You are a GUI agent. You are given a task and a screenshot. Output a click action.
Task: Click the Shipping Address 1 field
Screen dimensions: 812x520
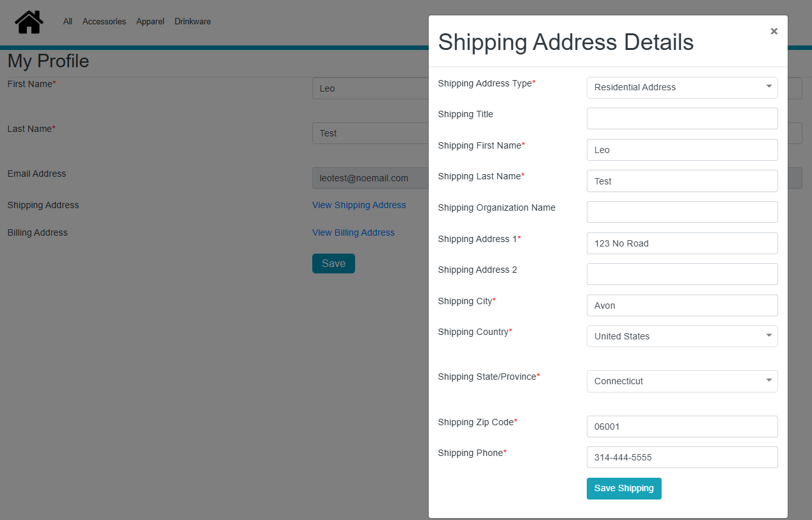[681, 243]
